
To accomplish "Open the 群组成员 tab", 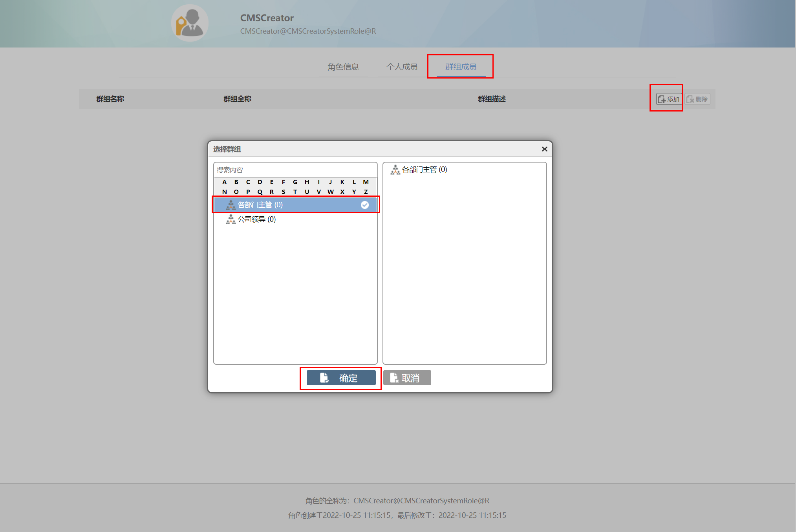I will click(x=461, y=67).
